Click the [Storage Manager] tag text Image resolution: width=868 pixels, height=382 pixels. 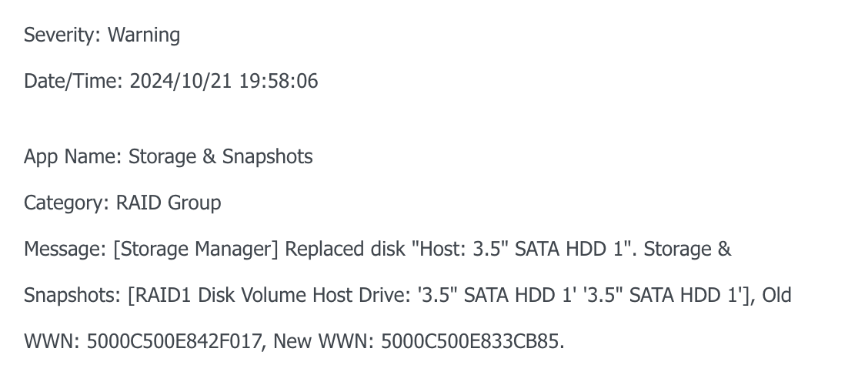pos(196,249)
